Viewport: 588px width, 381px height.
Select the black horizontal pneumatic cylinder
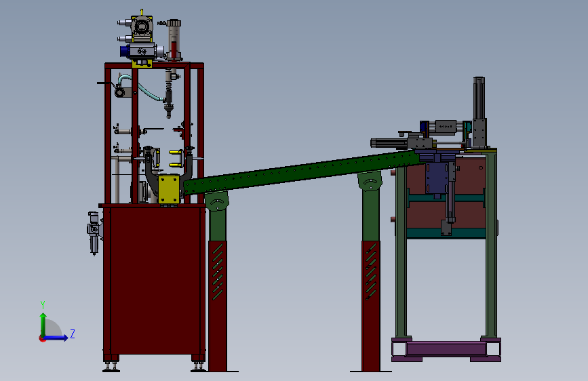(389, 143)
